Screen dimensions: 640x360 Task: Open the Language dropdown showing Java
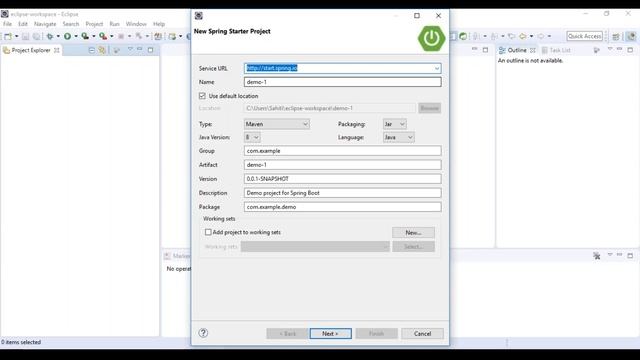pos(398,138)
